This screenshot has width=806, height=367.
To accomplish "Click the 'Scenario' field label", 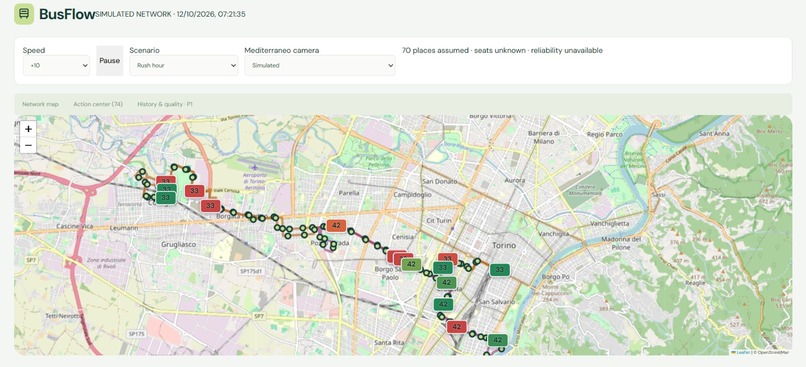I will pyautogui.click(x=144, y=50).
